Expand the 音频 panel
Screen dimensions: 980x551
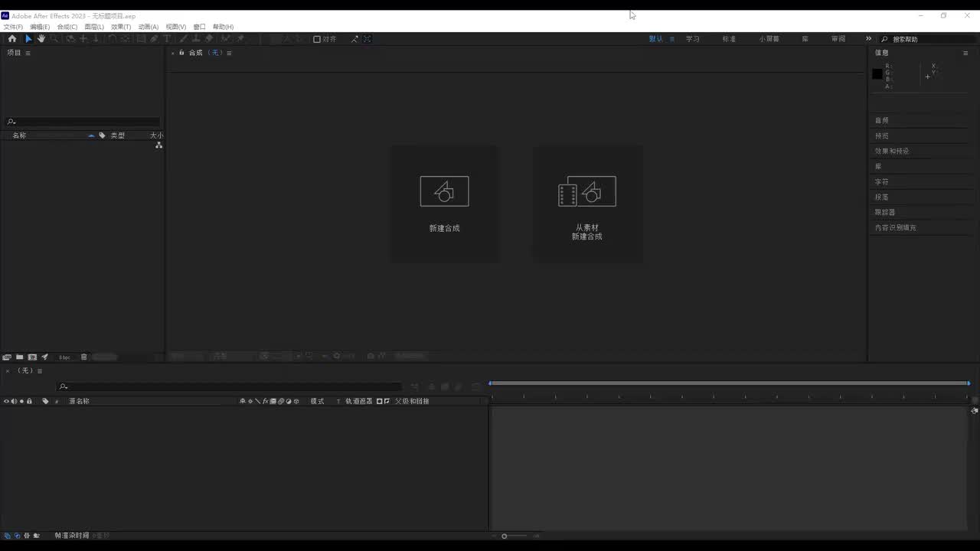882,120
